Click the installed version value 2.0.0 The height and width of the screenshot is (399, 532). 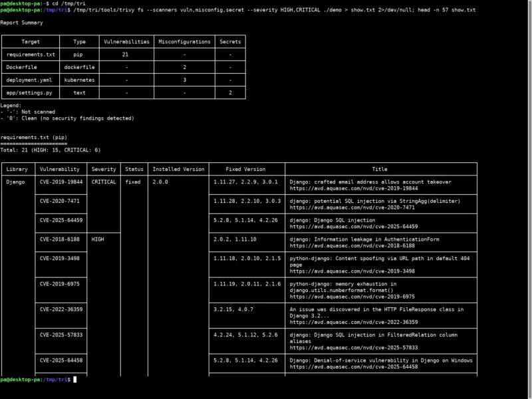point(160,182)
